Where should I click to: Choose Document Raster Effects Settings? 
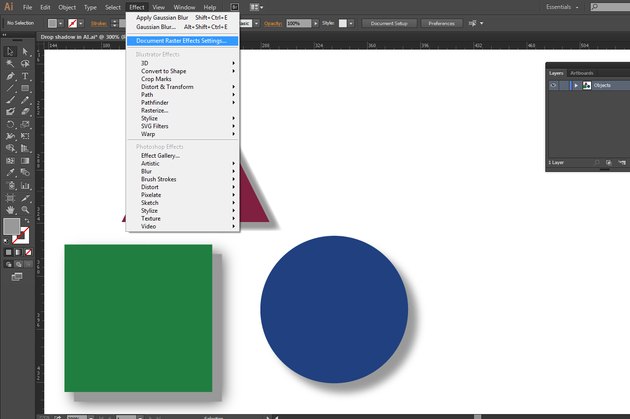click(183, 41)
